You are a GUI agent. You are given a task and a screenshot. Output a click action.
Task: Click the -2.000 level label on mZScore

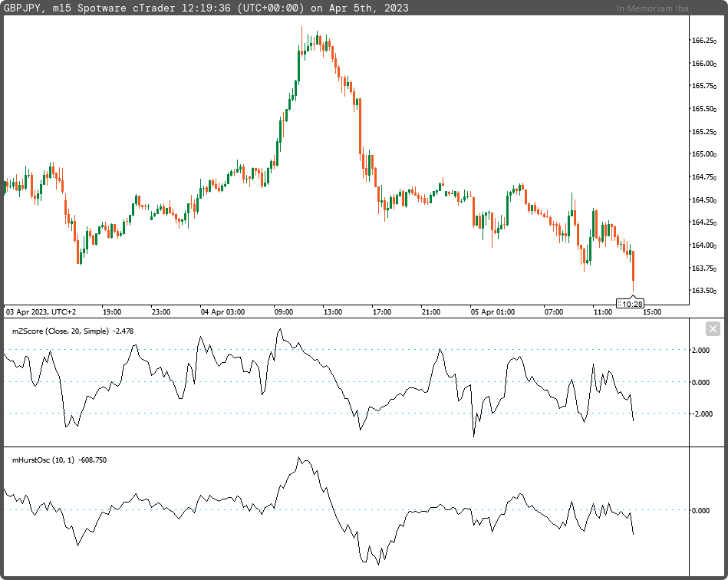coord(702,414)
